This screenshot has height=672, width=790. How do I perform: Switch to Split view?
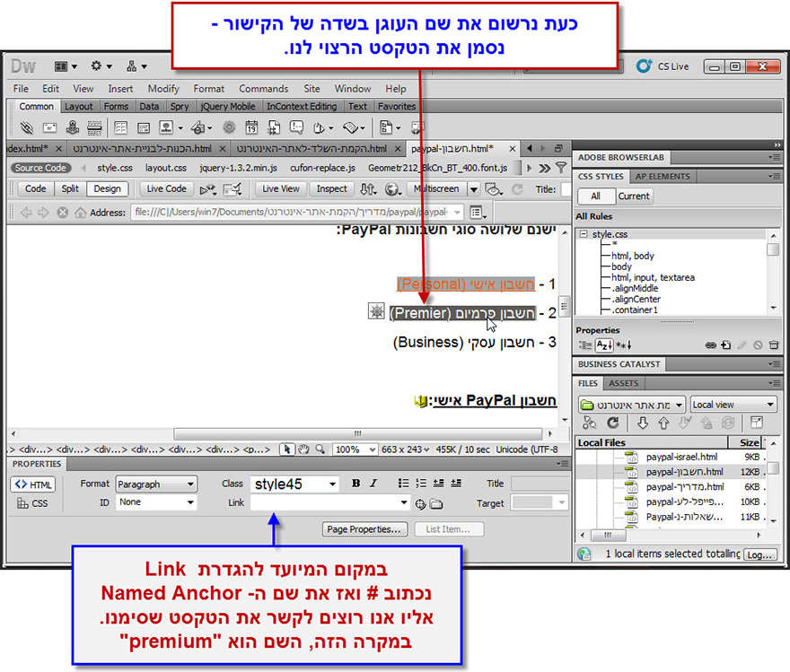[x=70, y=188]
